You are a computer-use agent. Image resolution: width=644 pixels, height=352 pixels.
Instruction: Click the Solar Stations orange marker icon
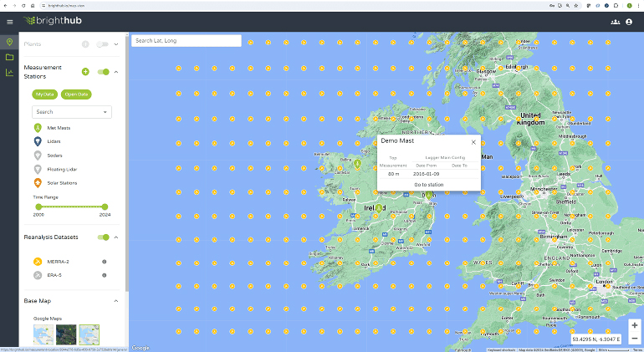click(x=38, y=183)
